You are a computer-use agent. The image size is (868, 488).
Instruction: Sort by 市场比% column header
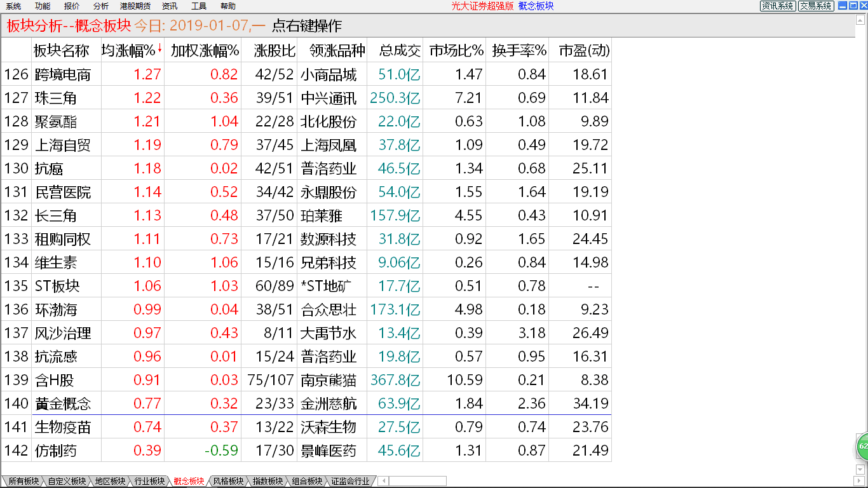coord(456,50)
